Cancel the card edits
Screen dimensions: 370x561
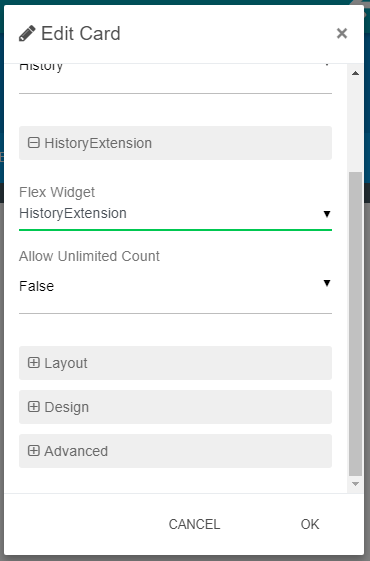tap(194, 524)
